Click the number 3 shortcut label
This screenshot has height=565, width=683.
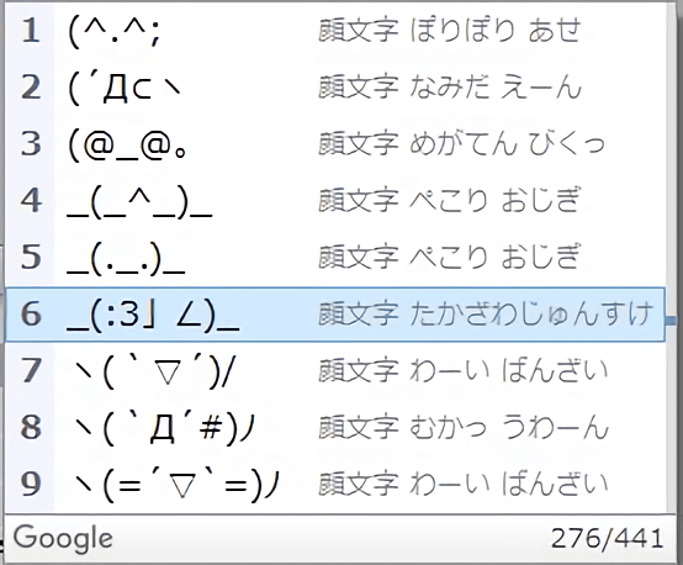click(x=31, y=144)
